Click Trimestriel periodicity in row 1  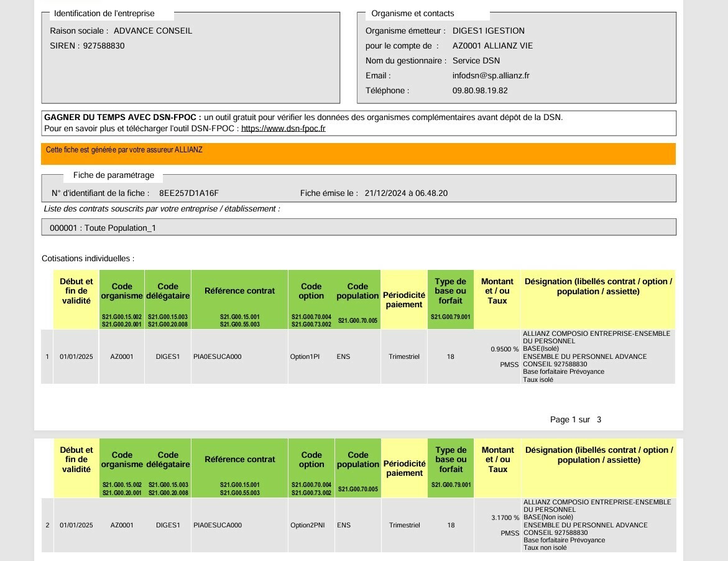coord(404,356)
